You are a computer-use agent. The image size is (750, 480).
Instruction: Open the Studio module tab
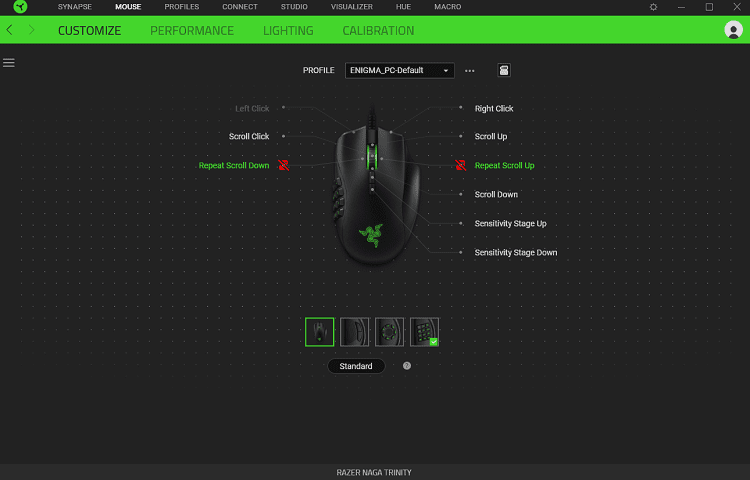coord(294,7)
